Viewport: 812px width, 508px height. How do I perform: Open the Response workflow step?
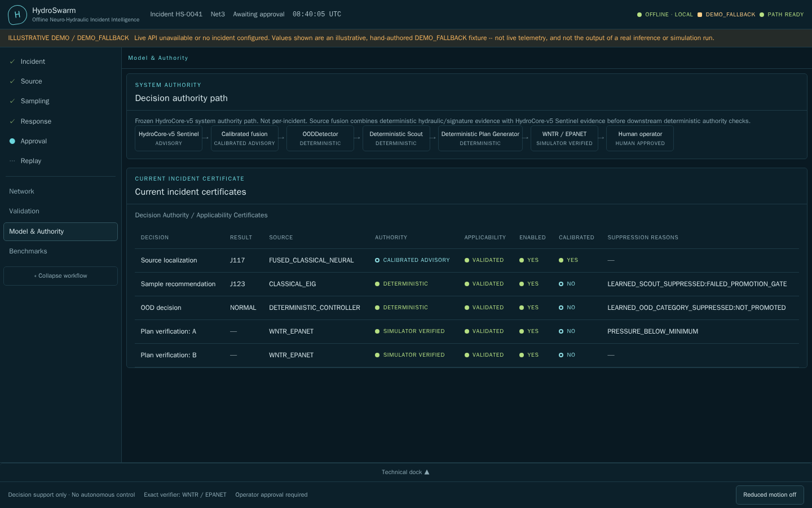[60, 121]
